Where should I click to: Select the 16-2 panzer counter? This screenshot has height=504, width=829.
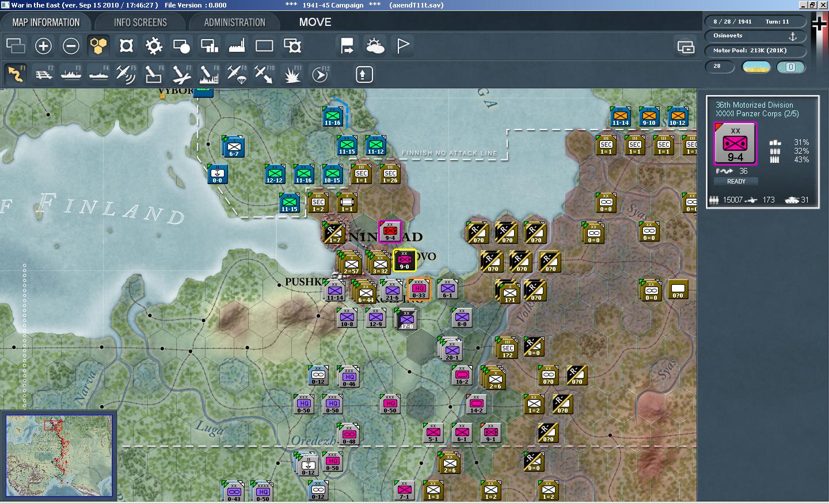[462, 375]
